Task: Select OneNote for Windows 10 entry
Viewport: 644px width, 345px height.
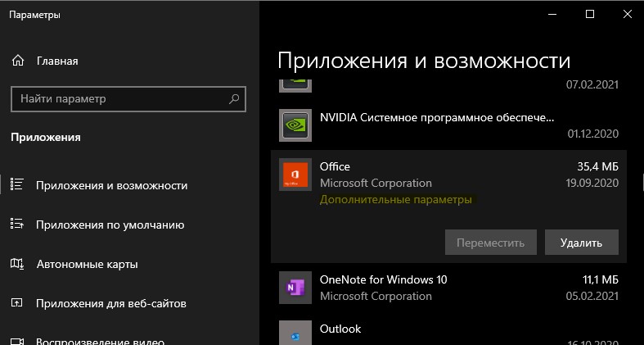Action: click(x=448, y=288)
